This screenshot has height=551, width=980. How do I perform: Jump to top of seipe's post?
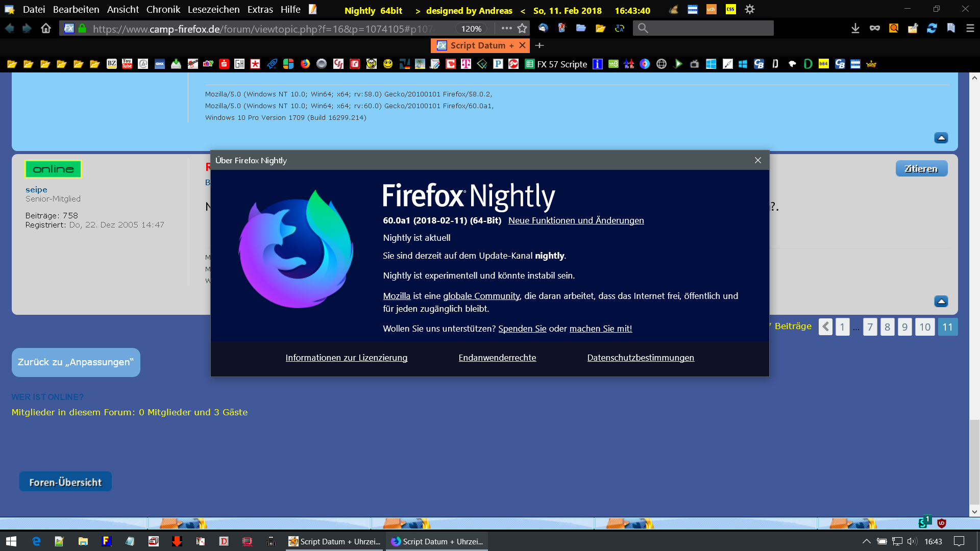[x=941, y=302]
